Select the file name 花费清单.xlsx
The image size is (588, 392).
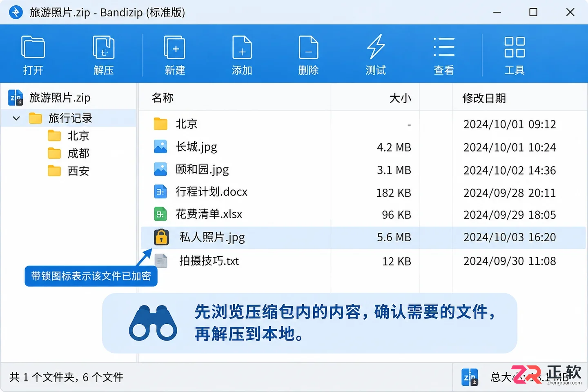209,214
